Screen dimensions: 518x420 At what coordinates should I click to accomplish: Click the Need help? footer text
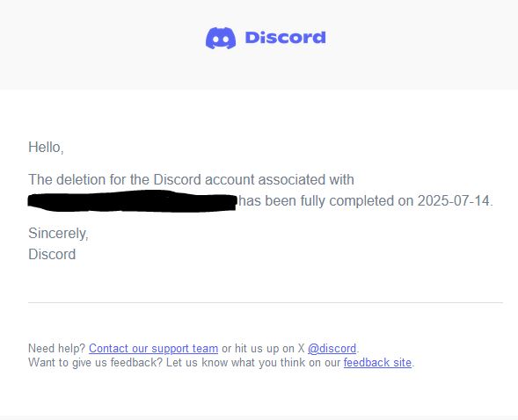point(57,349)
